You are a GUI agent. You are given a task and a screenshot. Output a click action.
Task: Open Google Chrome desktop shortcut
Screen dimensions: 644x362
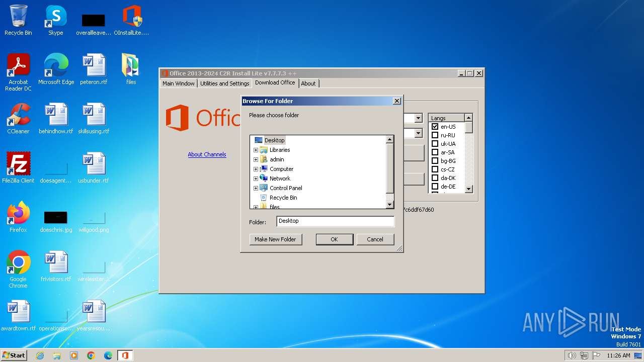point(18,269)
